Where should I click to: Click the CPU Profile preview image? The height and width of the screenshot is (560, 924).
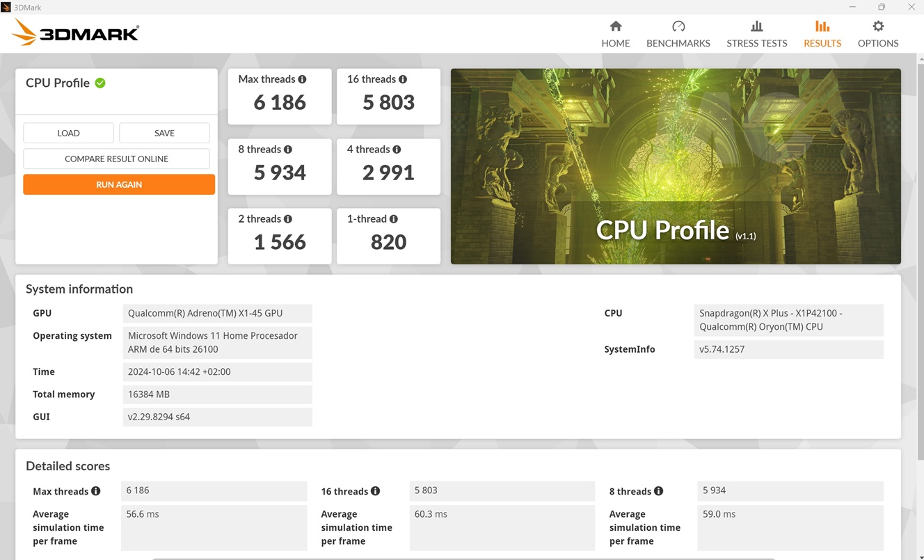(x=675, y=166)
